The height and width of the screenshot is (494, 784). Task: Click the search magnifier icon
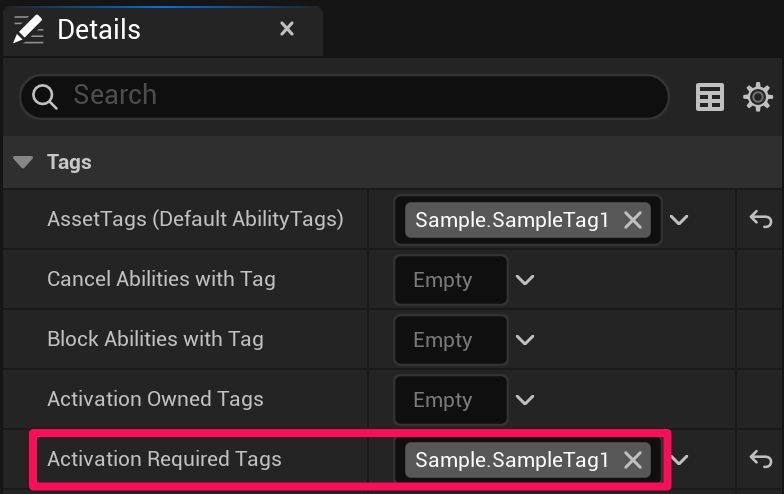pos(45,97)
